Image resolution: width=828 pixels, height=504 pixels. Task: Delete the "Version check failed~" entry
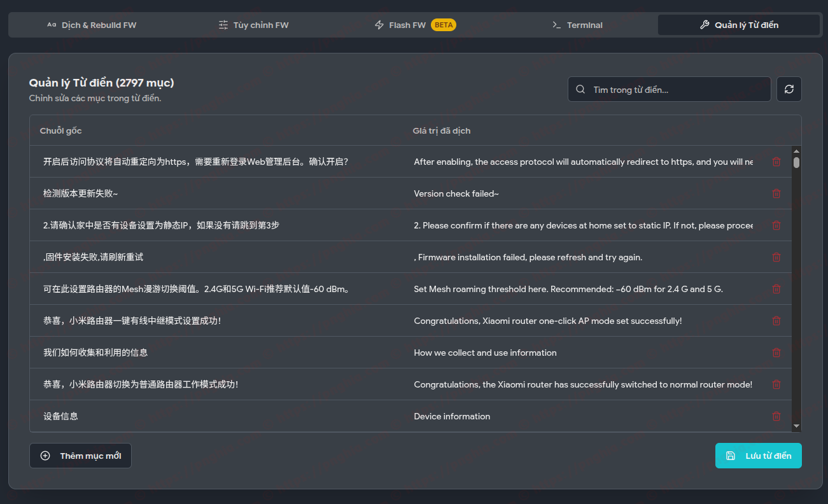point(776,193)
